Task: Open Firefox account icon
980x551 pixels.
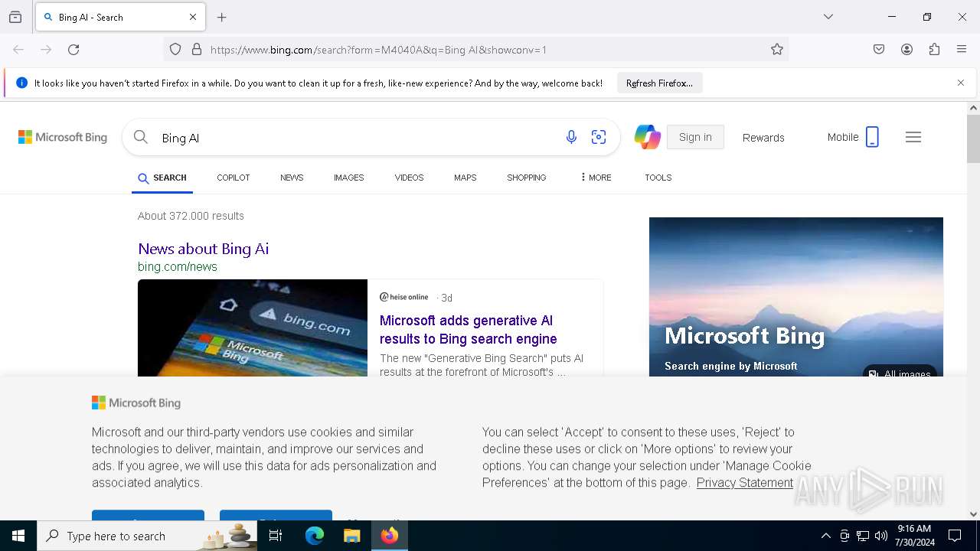Action: pos(906,50)
